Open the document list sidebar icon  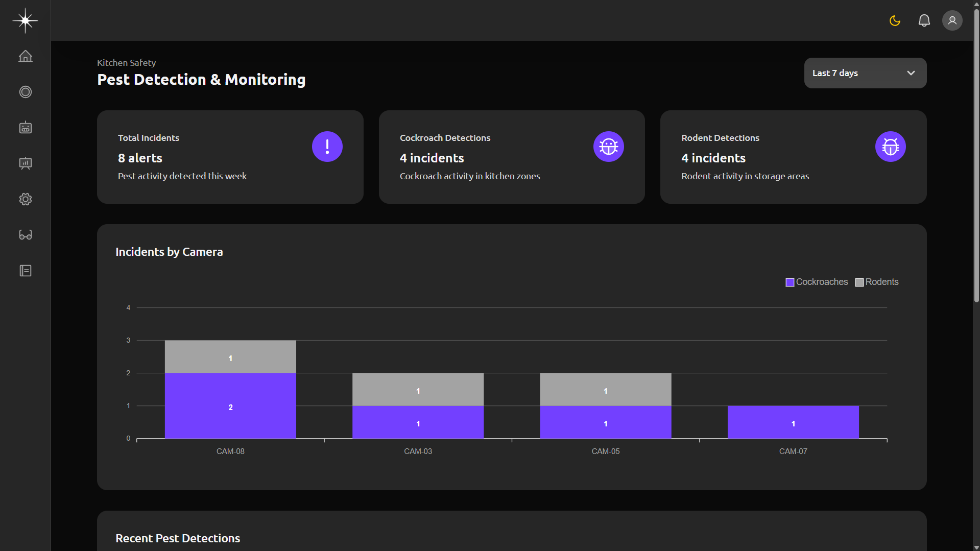[25, 271]
